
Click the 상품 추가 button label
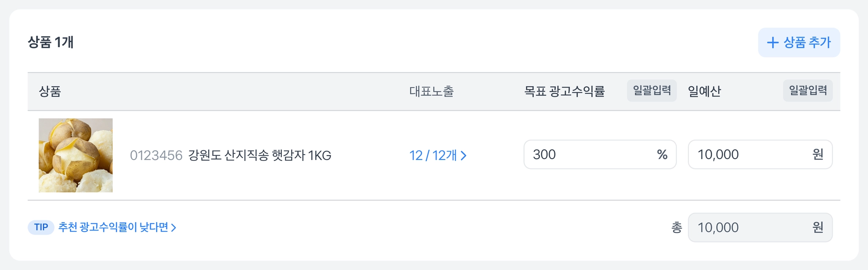coord(807,42)
